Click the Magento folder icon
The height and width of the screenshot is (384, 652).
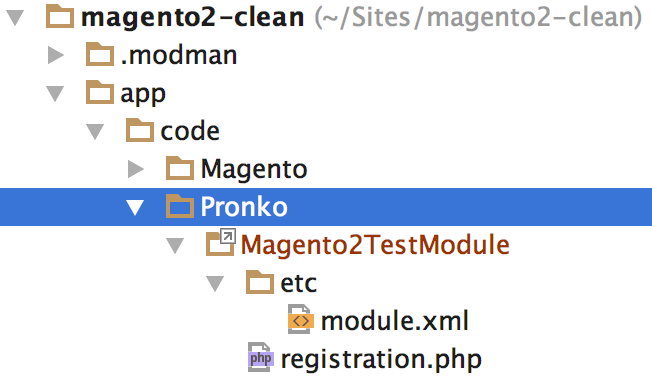coord(180,168)
